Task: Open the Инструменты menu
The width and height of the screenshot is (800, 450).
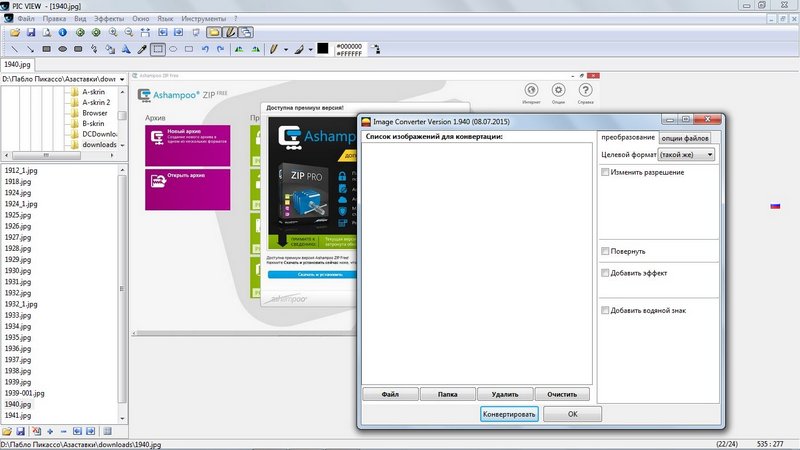Action: click(203, 19)
